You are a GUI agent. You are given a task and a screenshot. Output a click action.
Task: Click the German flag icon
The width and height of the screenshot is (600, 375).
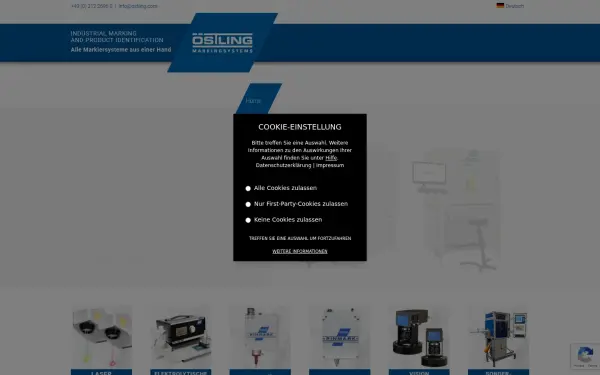point(500,6)
